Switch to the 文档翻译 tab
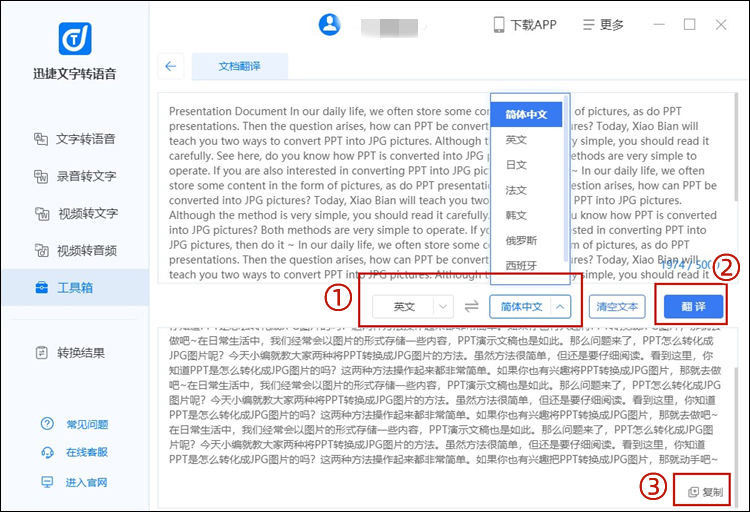 (239, 66)
